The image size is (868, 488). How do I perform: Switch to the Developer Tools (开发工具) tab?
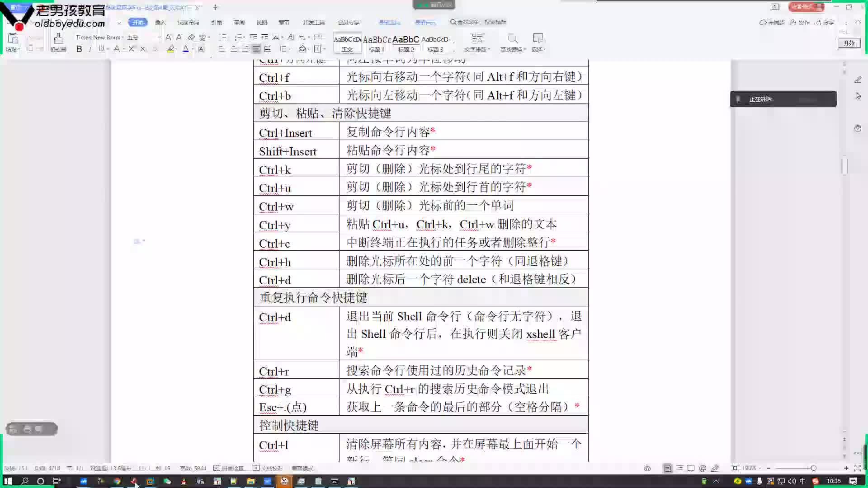click(314, 22)
